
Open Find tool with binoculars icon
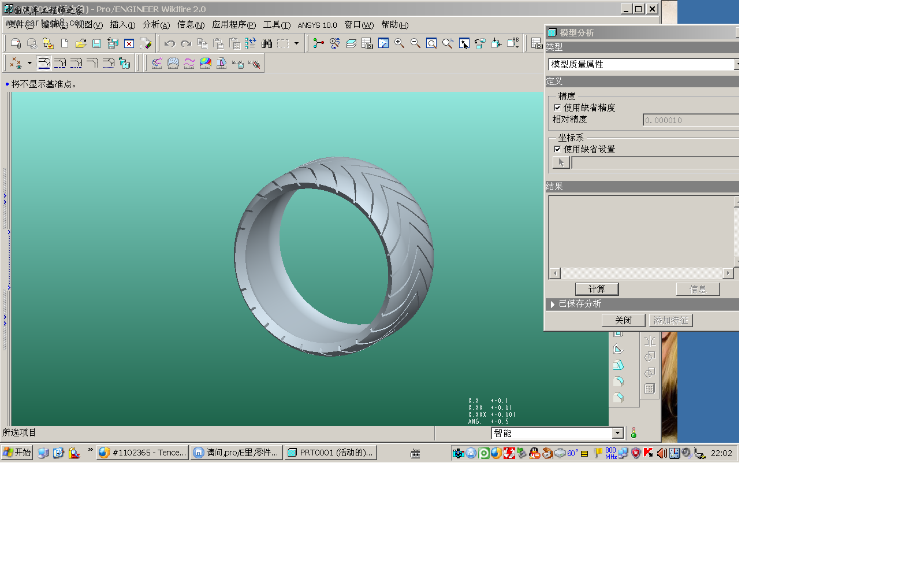coord(267,43)
